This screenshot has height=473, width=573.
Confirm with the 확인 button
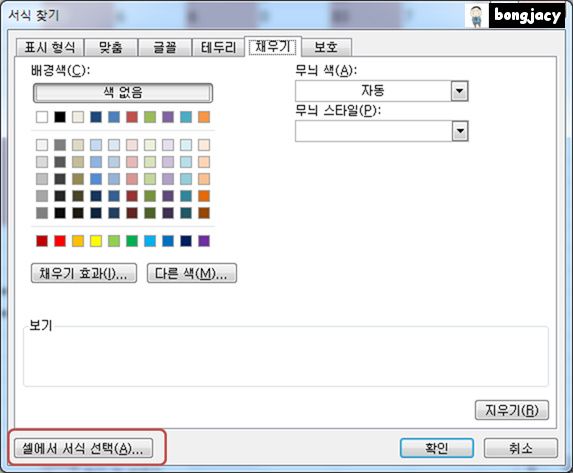pos(437,448)
